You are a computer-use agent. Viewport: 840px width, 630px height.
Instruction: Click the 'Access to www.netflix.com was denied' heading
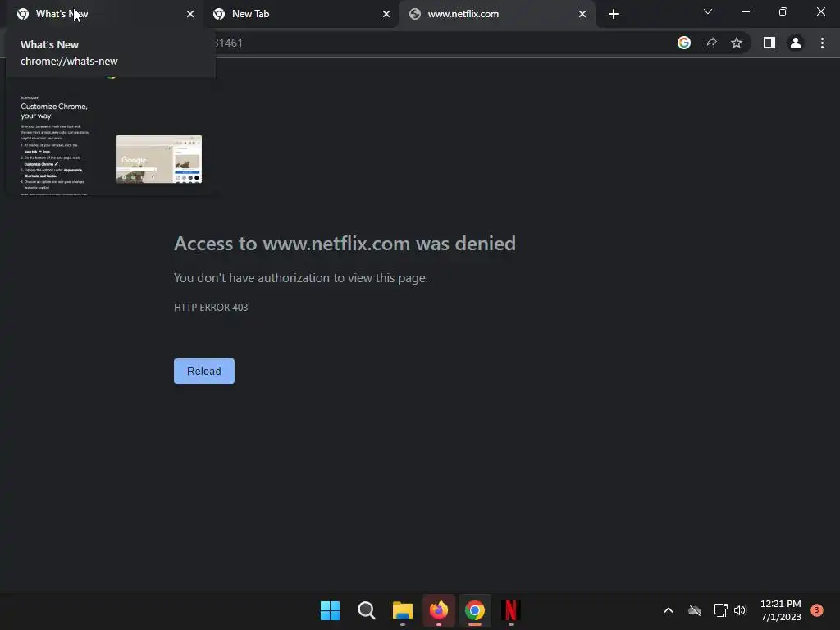(345, 244)
